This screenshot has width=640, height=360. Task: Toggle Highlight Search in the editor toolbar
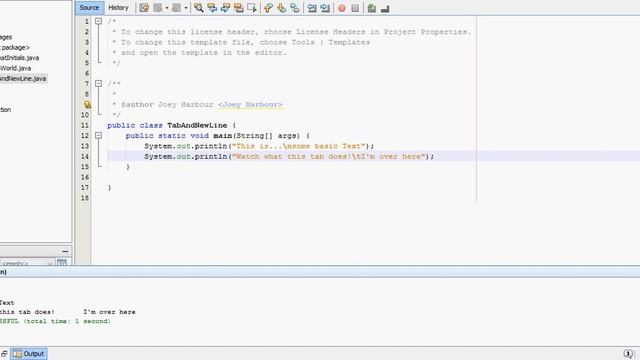pos(239,8)
